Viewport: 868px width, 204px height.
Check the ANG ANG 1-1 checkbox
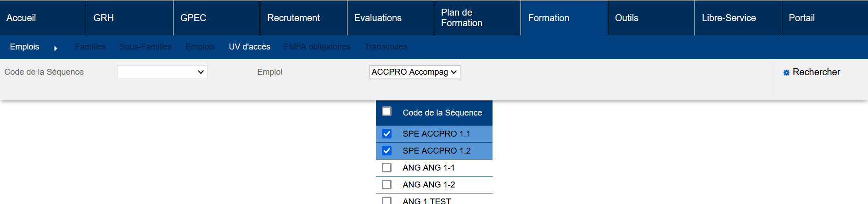point(387,168)
